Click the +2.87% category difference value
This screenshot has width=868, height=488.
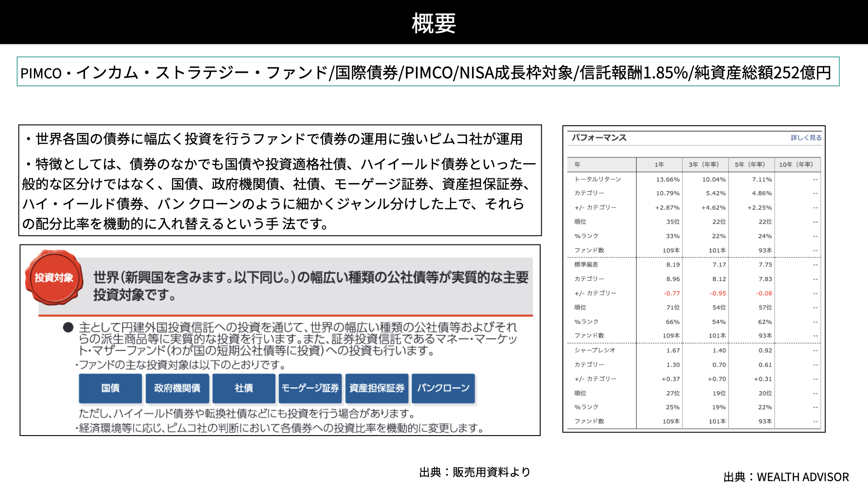click(667, 208)
